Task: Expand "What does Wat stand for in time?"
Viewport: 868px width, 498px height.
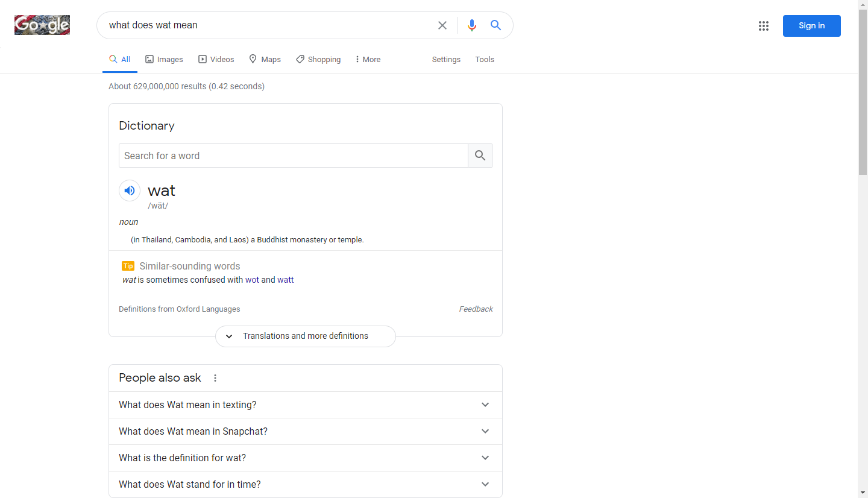Action: pyautogui.click(x=305, y=485)
